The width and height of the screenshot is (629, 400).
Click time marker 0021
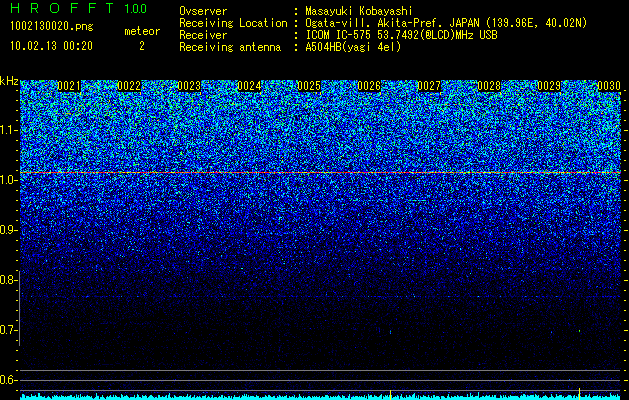[x=69, y=86]
